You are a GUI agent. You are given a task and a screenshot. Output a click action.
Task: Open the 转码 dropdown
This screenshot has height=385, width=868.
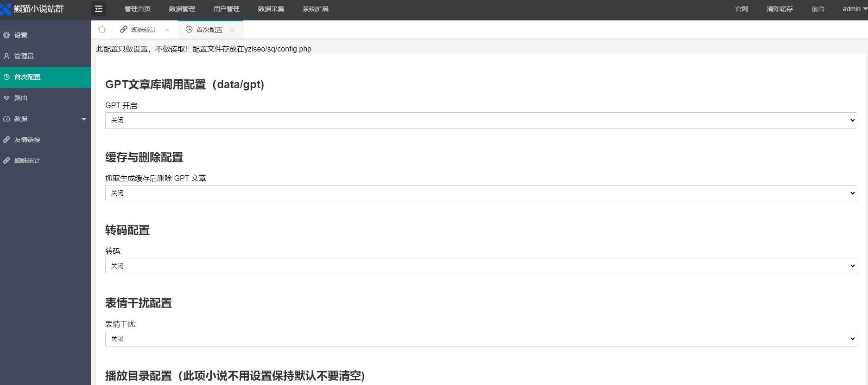(x=481, y=266)
